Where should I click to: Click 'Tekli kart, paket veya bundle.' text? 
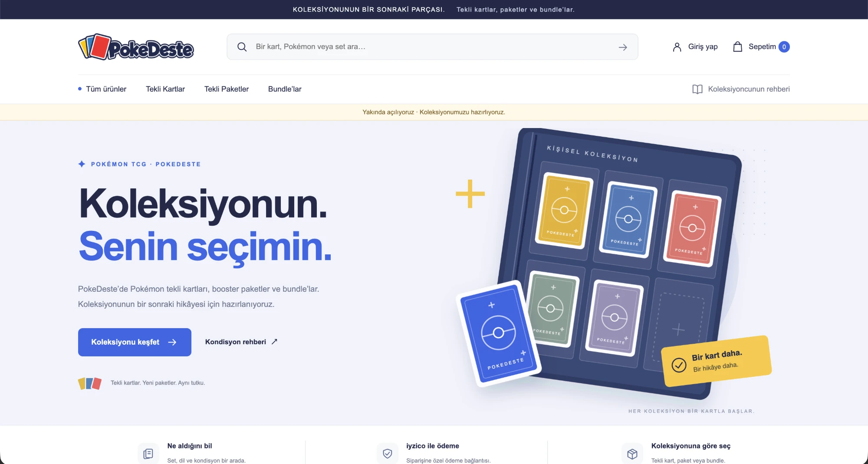click(688, 461)
